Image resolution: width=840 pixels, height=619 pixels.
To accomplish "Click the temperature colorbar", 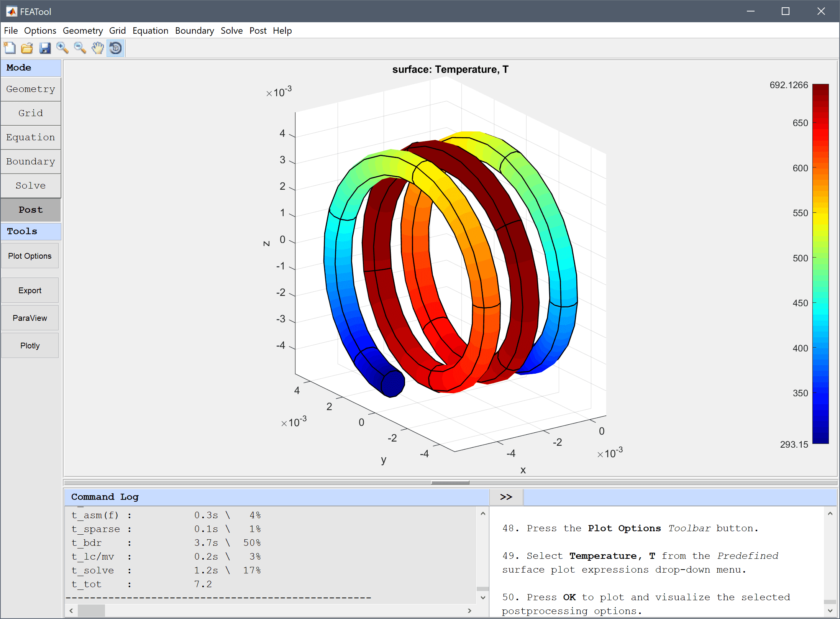I will (820, 264).
